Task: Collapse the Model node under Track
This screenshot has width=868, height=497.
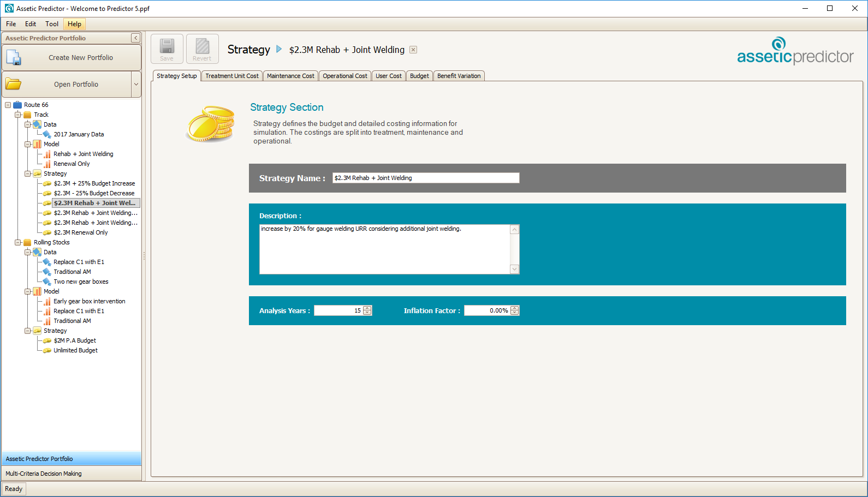Action: (x=28, y=144)
